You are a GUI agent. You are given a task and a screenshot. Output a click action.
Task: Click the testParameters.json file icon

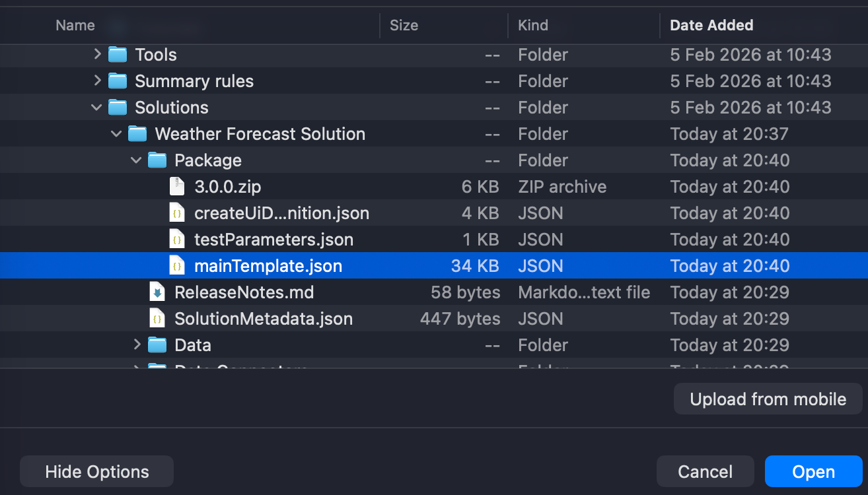click(x=176, y=240)
